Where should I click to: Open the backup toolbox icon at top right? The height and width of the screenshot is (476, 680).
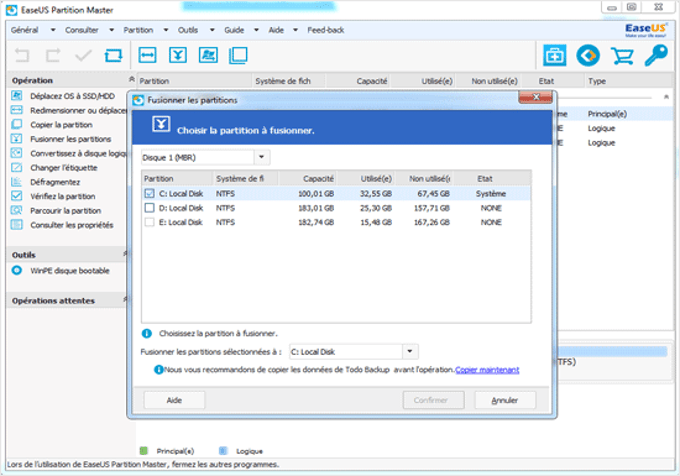coord(555,55)
